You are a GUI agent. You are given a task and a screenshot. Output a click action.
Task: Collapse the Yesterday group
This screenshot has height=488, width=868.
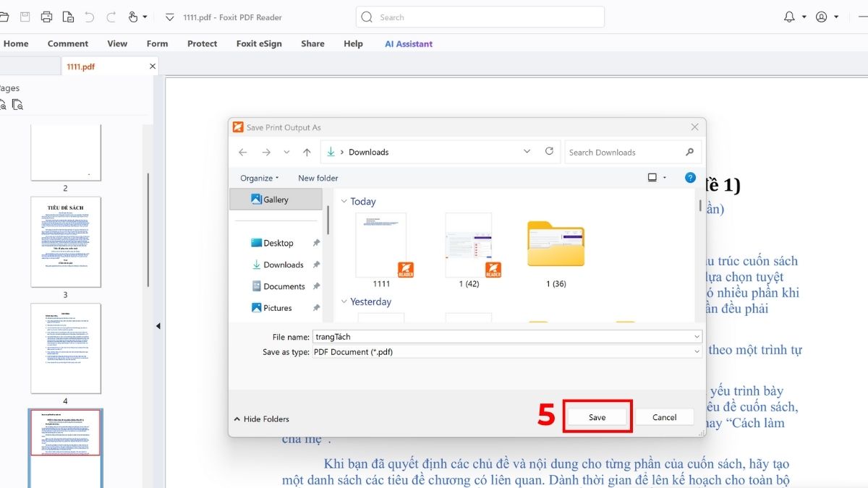(344, 301)
